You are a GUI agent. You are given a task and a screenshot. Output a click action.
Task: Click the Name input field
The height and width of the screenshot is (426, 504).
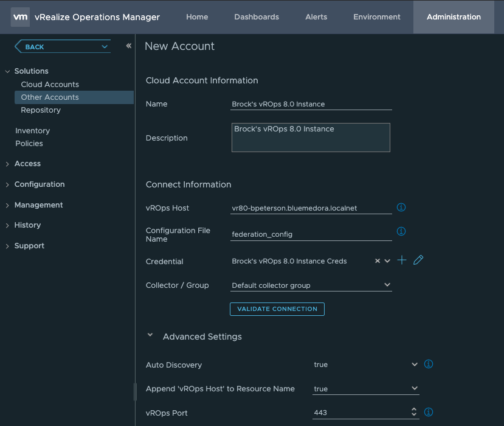click(311, 104)
